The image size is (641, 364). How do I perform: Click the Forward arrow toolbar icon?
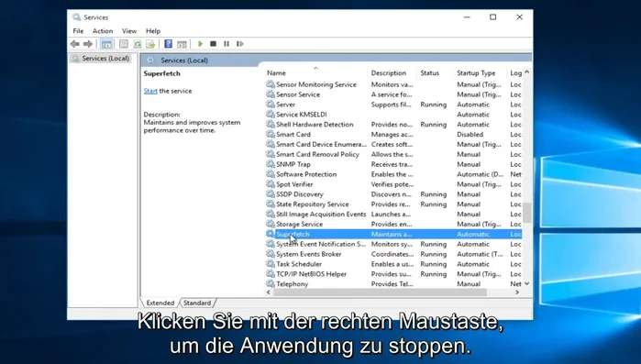point(88,44)
